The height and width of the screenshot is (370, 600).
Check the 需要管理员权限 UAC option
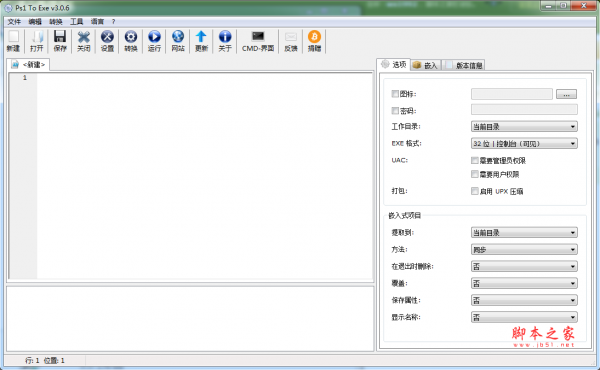point(474,160)
